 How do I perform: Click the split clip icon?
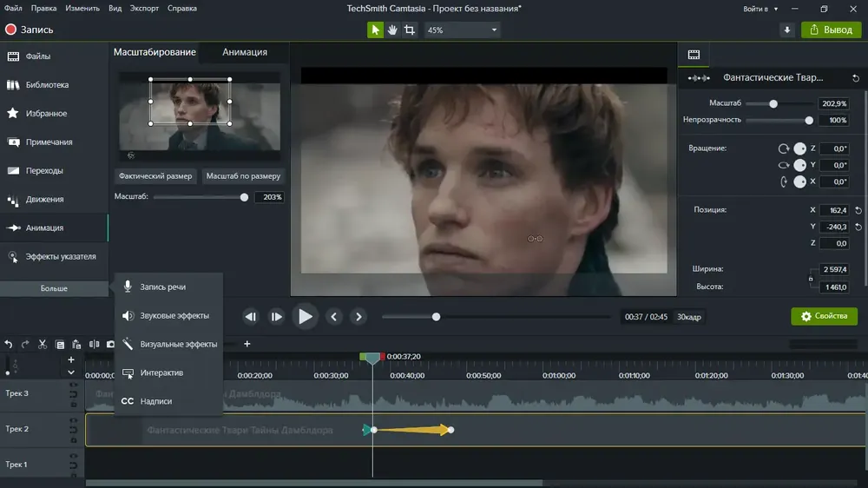pyautogui.click(x=94, y=344)
